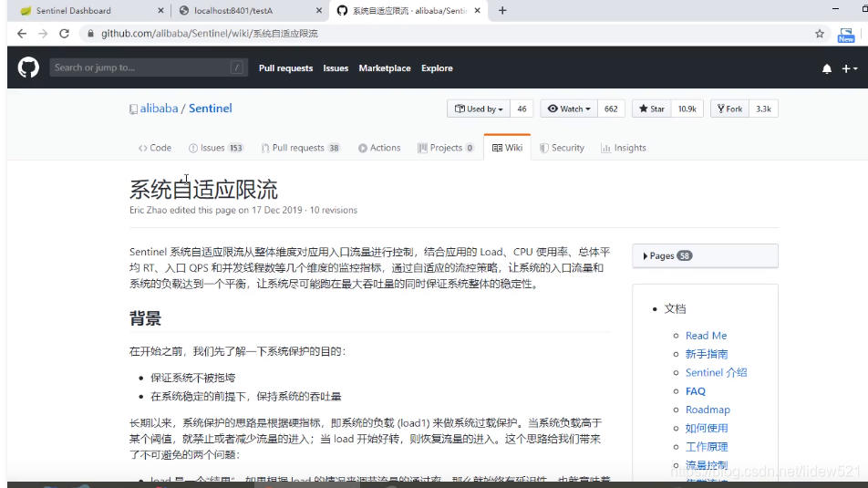
Task: Click the slash shortcut key icon
Action: point(236,67)
